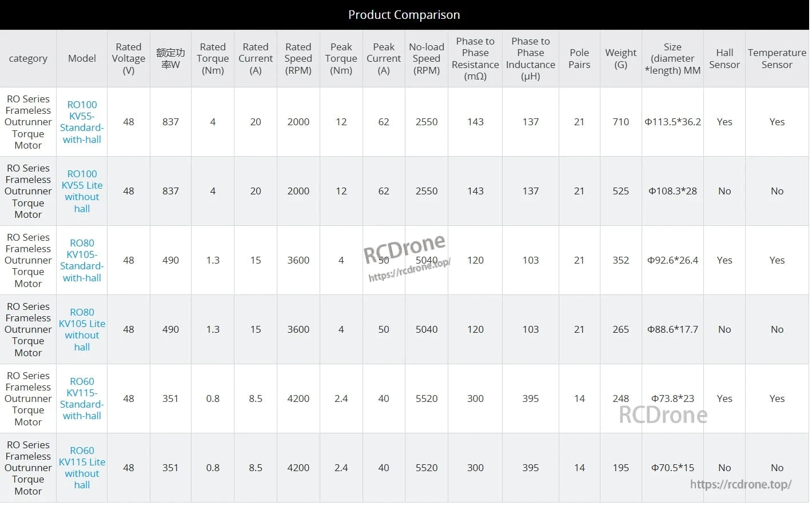Image resolution: width=812 pixels, height=510 pixels.
Task: Select the Weight (G) column header
Action: coord(620,58)
